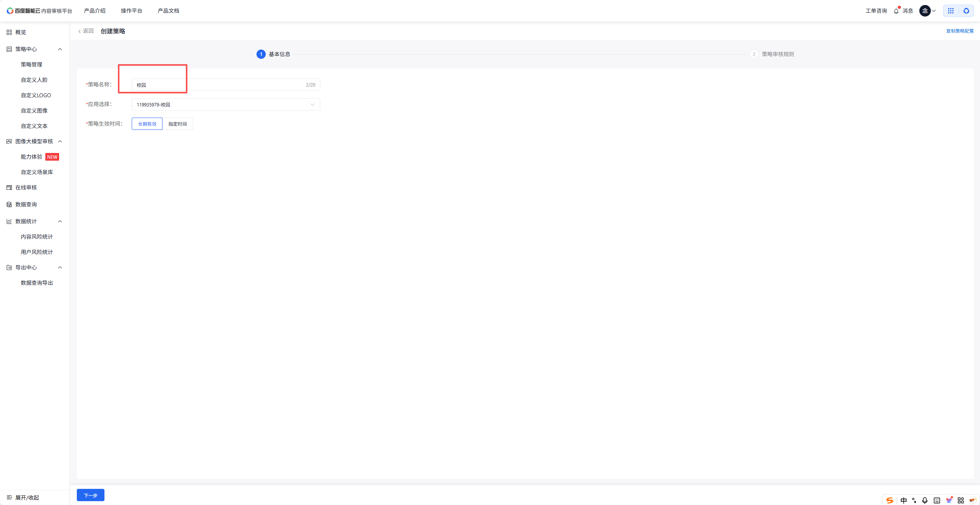Click the 下一步 button
980x505 pixels.
click(91, 495)
